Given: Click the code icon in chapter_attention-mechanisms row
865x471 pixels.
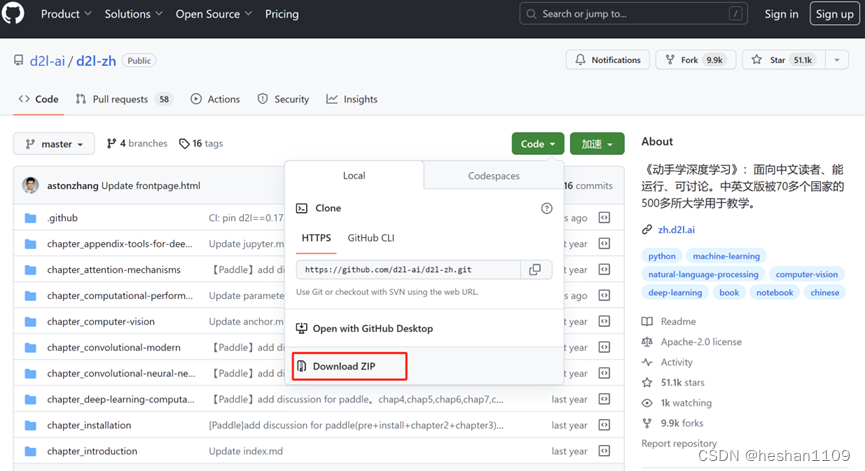Looking at the screenshot, I should 605,270.
